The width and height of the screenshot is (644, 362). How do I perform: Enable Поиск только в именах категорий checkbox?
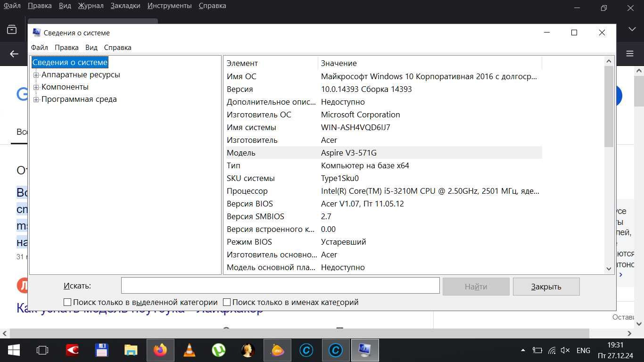tap(227, 302)
